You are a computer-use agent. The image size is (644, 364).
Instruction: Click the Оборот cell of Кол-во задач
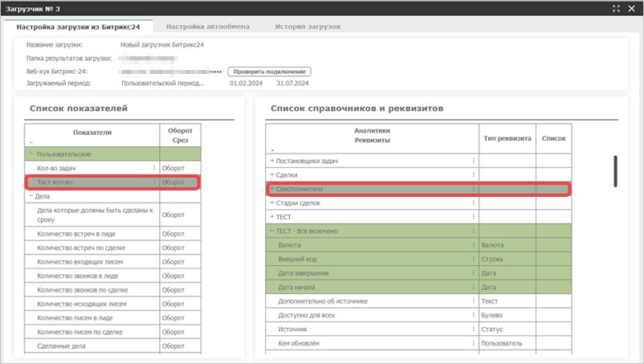[180, 168]
